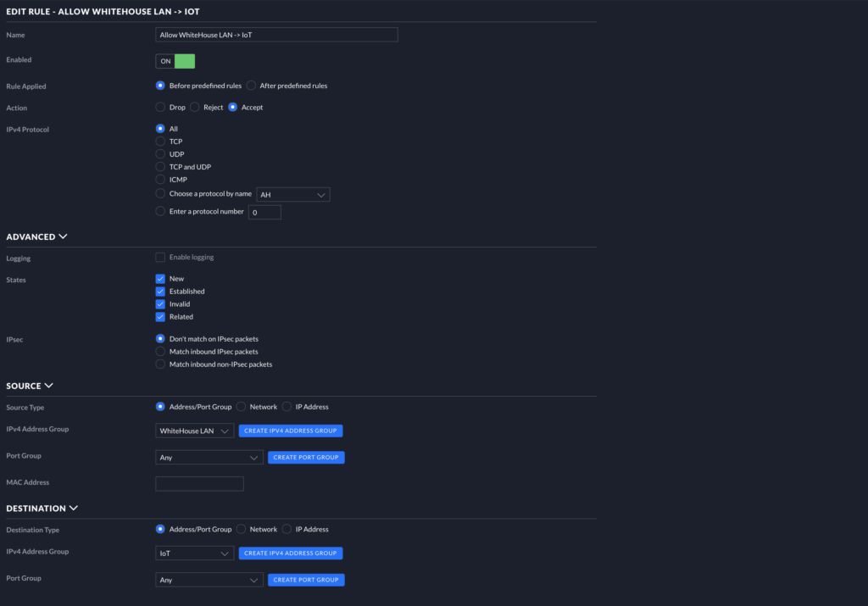Click the protocol number input field
868x606 pixels.
point(264,212)
